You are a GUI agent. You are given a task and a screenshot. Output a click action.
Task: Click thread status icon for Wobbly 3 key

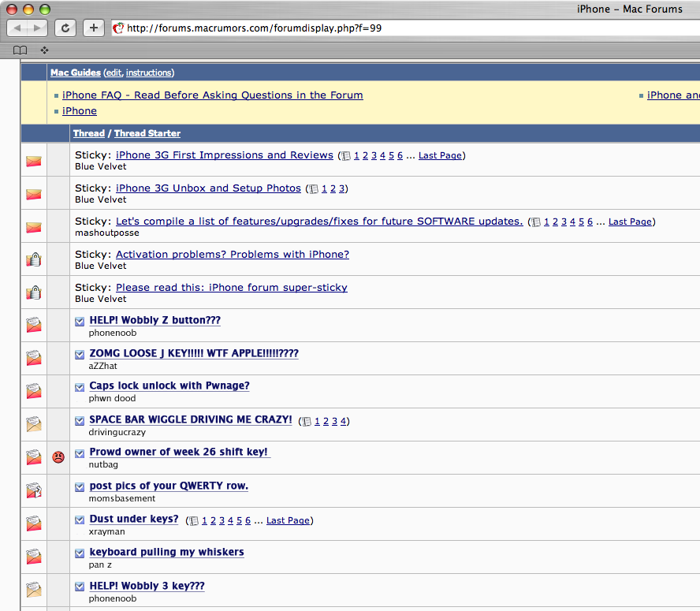coord(33,590)
